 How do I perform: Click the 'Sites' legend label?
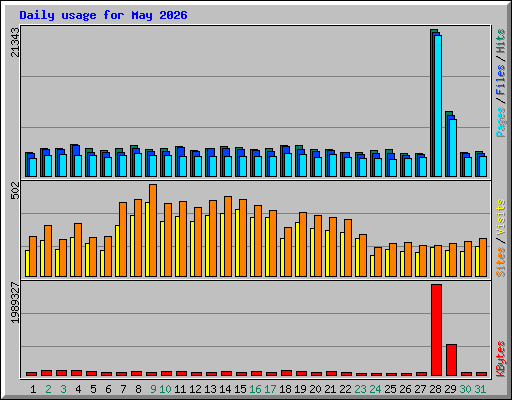point(501,262)
